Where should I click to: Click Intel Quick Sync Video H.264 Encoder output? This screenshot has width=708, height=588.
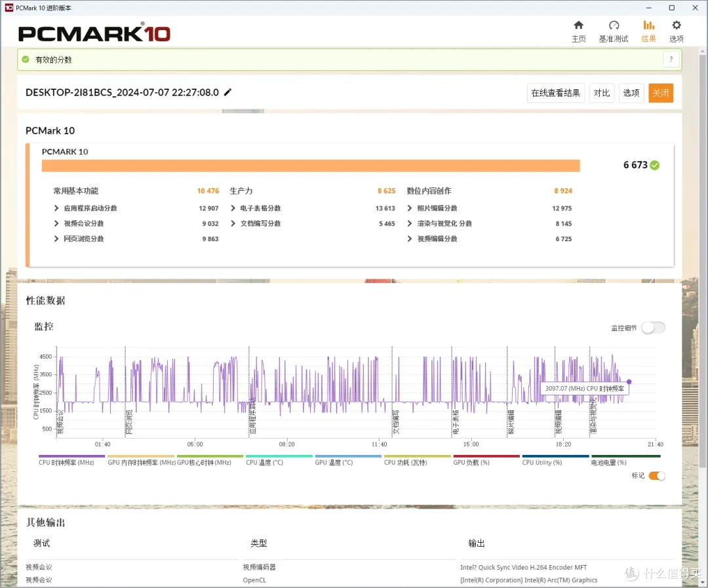(523, 567)
